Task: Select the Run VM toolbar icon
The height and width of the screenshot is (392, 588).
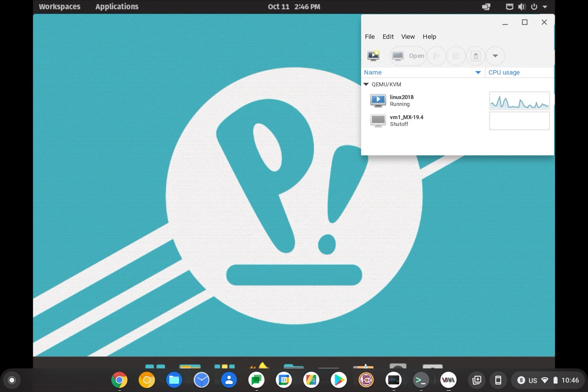Action: 436,56
